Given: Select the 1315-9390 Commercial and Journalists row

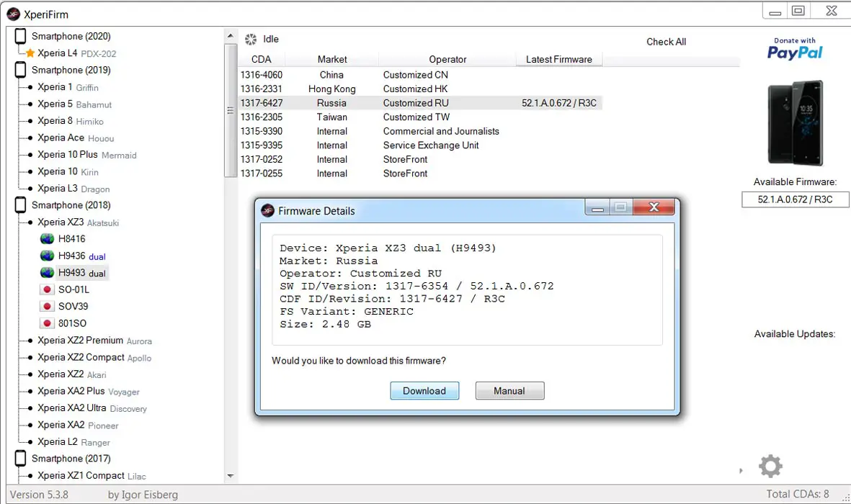Looking at the screenshot, I should 420,131.
